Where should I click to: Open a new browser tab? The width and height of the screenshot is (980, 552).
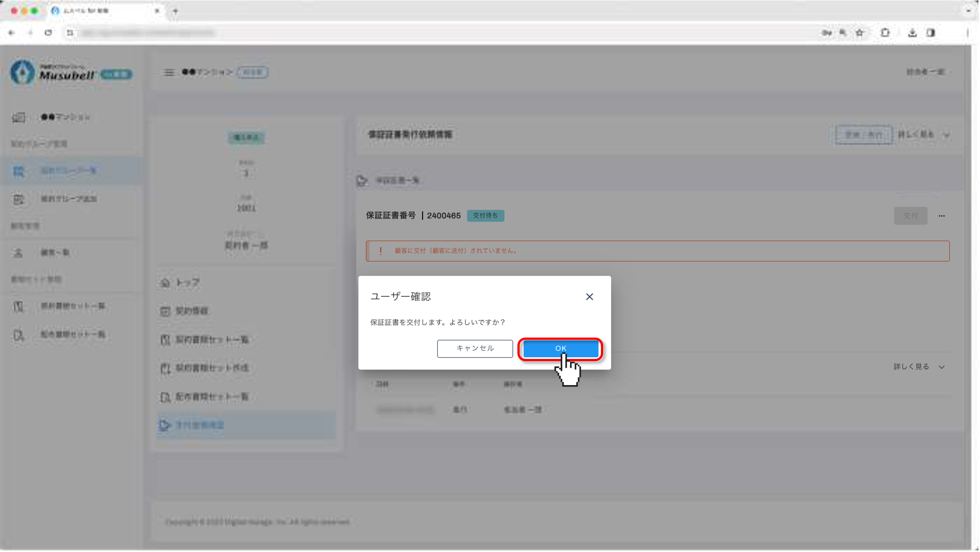[x=175, y=11]
